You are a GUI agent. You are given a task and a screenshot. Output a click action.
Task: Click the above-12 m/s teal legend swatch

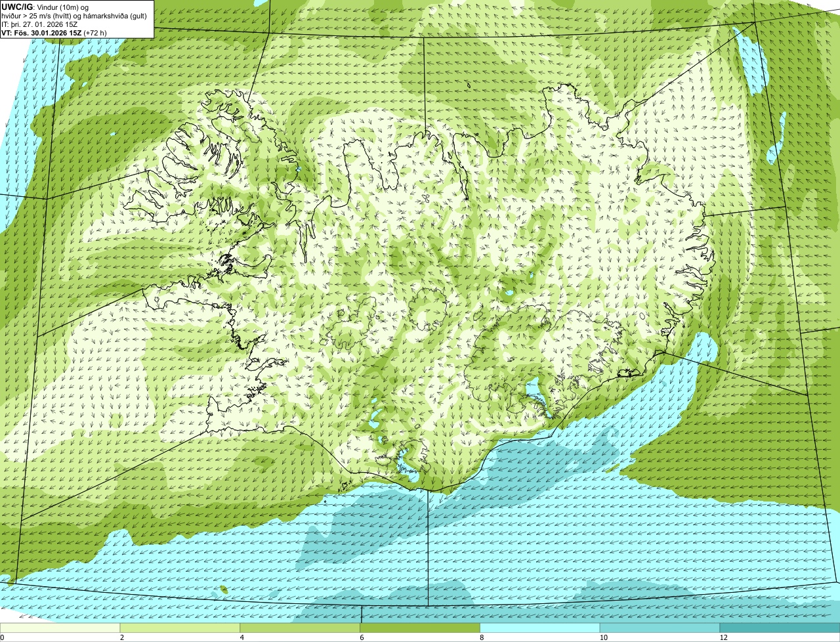780,628
